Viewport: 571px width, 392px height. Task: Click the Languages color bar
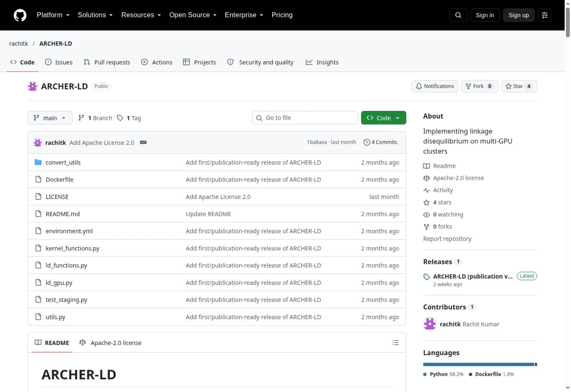(x=480, y=364)
